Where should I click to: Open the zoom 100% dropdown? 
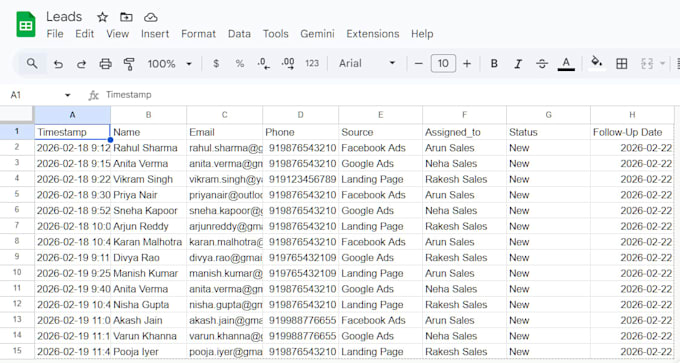click(x=170, y=64)
